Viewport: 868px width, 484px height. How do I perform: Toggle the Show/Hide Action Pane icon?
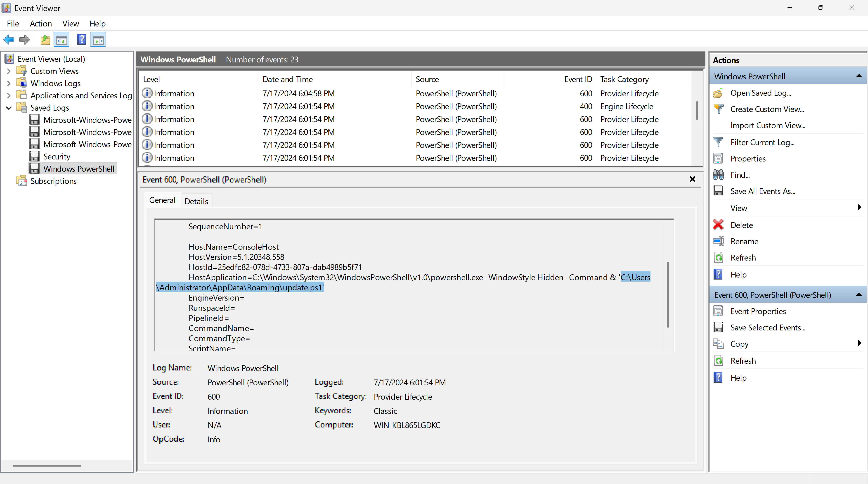[98, 40]
